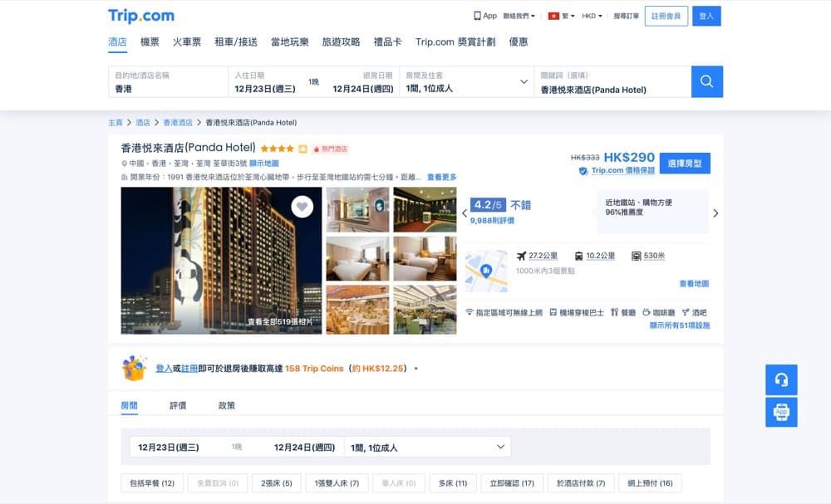Show previous review highlight with left arrow

click(x=465, y=213)
